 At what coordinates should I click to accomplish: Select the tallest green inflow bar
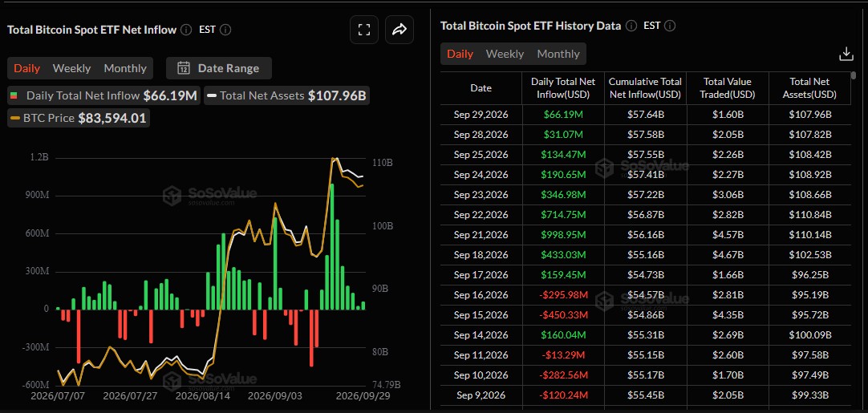(x=331, y=246)
